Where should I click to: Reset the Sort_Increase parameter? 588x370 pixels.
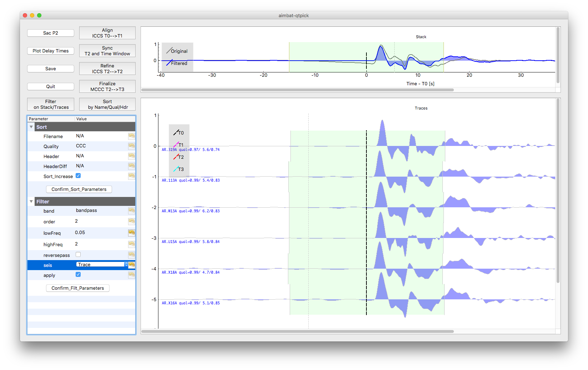[x=132, y=176]
